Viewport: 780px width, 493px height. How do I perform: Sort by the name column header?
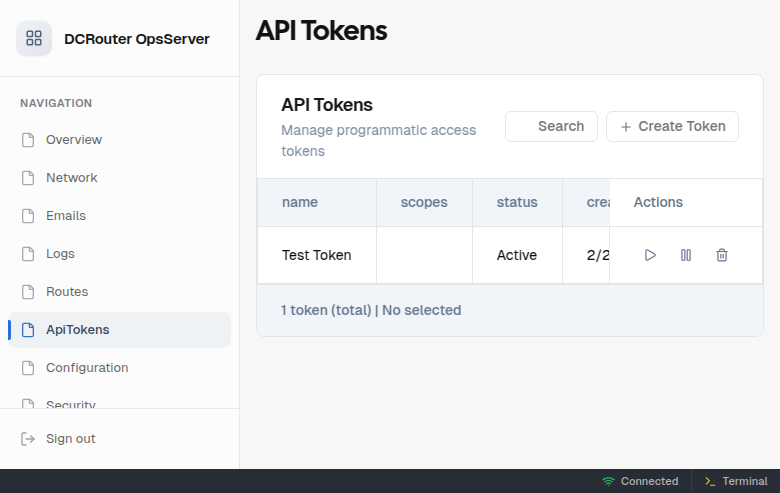tap(300, 202)
